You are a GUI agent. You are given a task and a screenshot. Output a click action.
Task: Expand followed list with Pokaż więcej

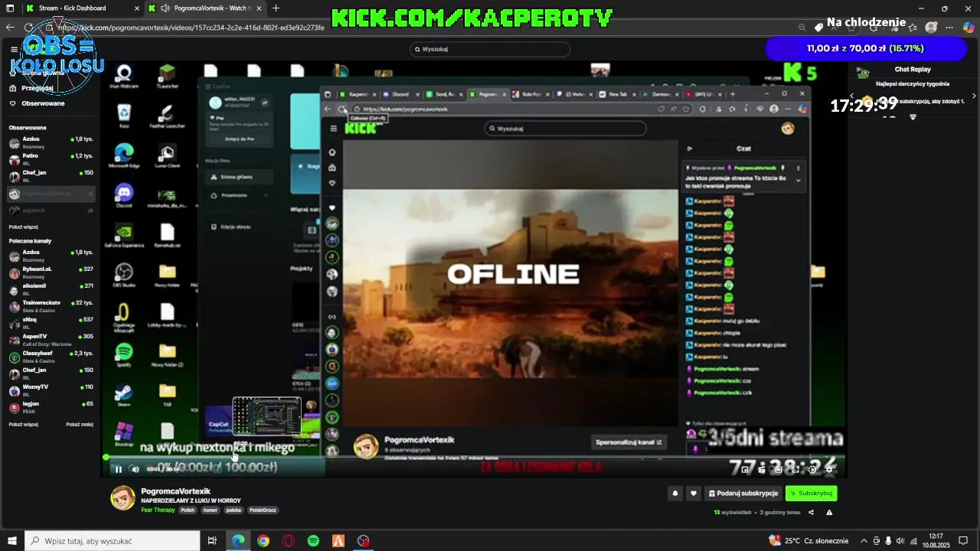pos(23,227)
